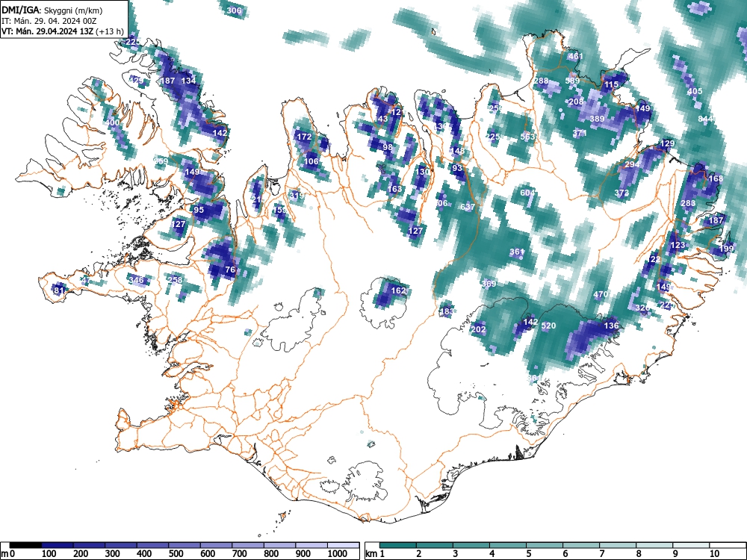Click the '405' value offshore in the east

[x=695, y=91]
